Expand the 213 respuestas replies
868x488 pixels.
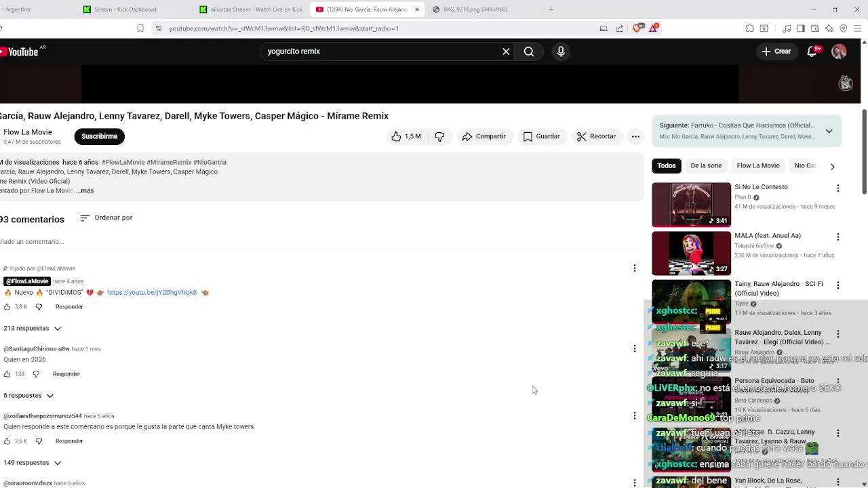33,329
